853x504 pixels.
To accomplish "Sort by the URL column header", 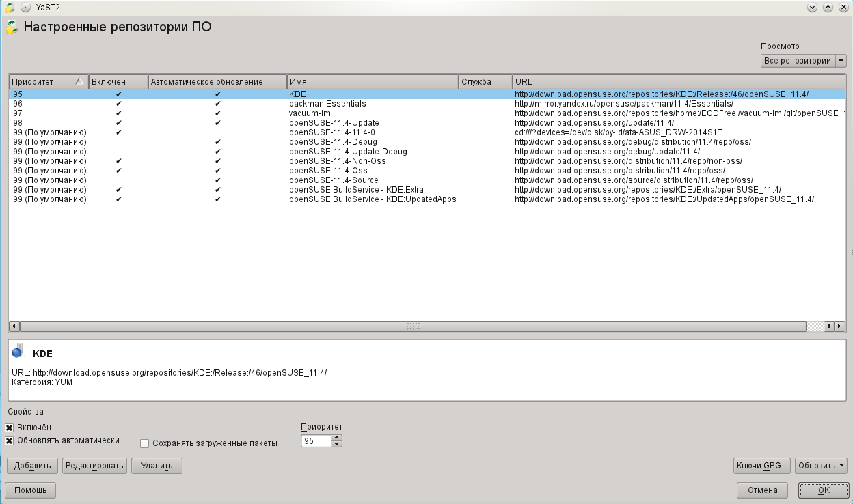I will tap(679, 82).
